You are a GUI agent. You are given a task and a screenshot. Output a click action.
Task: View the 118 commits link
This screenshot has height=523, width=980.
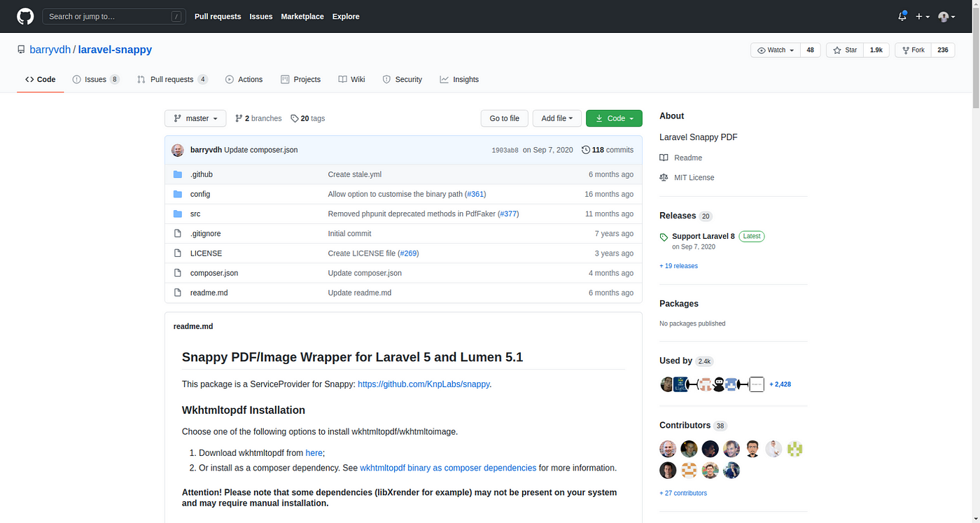(608, 150)
